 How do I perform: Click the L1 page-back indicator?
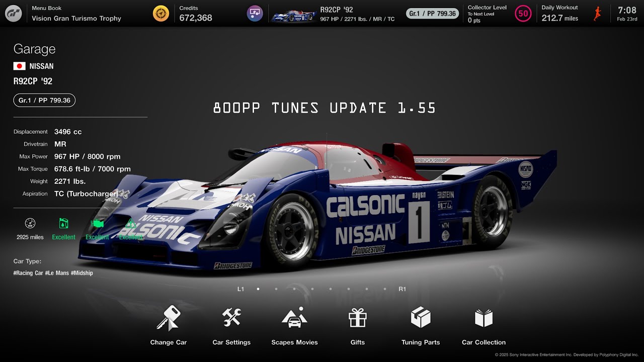click(x=240, y=289)
